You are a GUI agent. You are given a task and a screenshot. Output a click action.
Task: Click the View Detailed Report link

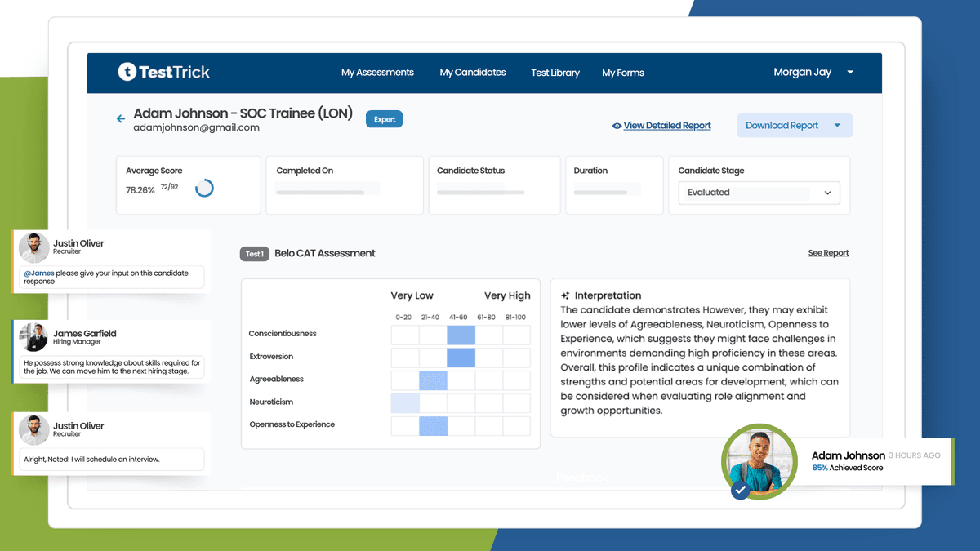[x=668, y=126]
